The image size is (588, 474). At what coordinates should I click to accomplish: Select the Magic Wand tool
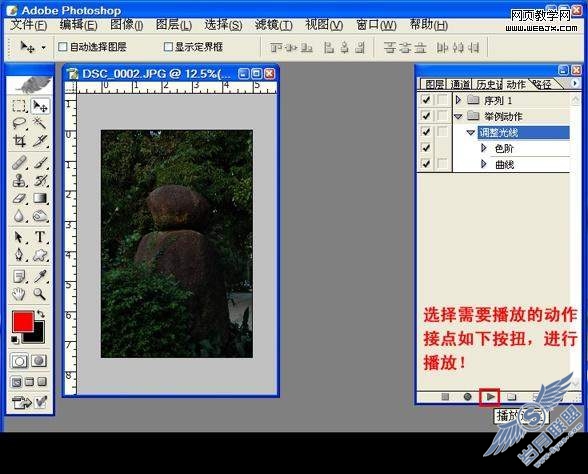coord(40,123)
